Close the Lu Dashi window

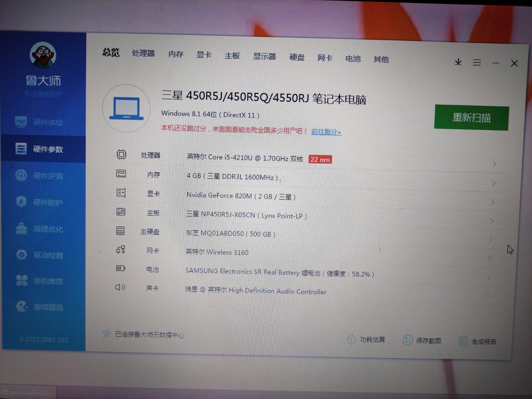(x=514, y=63)
